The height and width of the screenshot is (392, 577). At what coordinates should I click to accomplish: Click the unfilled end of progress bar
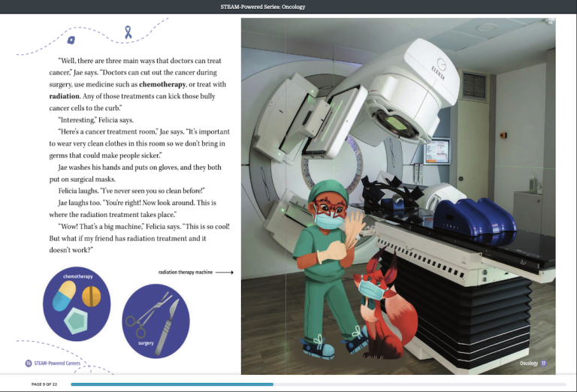click(419, 384)
